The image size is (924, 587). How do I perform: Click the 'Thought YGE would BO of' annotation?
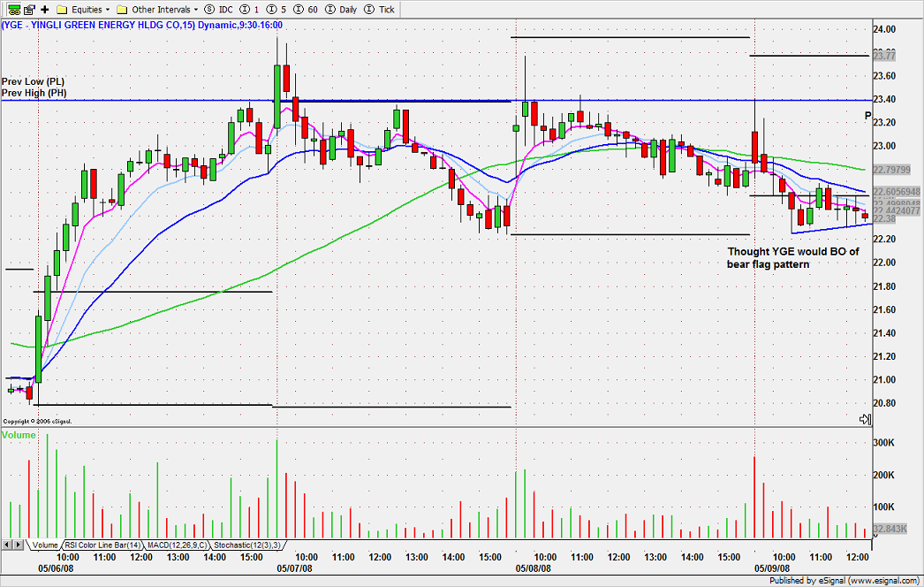[x=793, y=251]
